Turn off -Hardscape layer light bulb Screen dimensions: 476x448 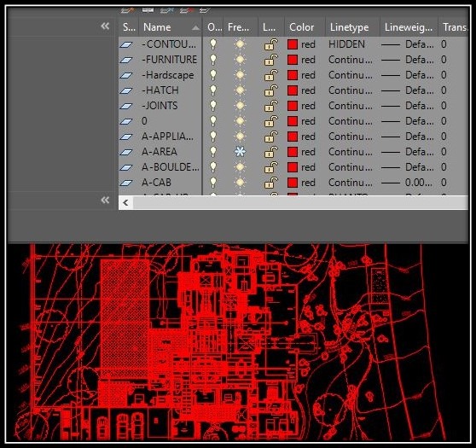(x=213, y=75)
